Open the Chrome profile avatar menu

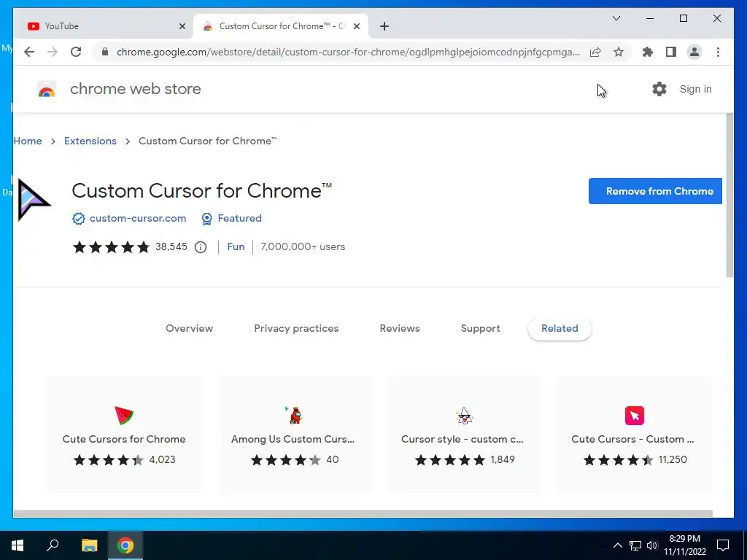tap(694, 52)
